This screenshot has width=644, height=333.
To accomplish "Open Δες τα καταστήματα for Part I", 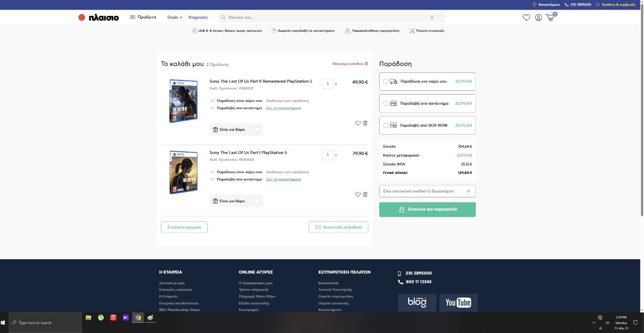I will (x=283, y=179).
